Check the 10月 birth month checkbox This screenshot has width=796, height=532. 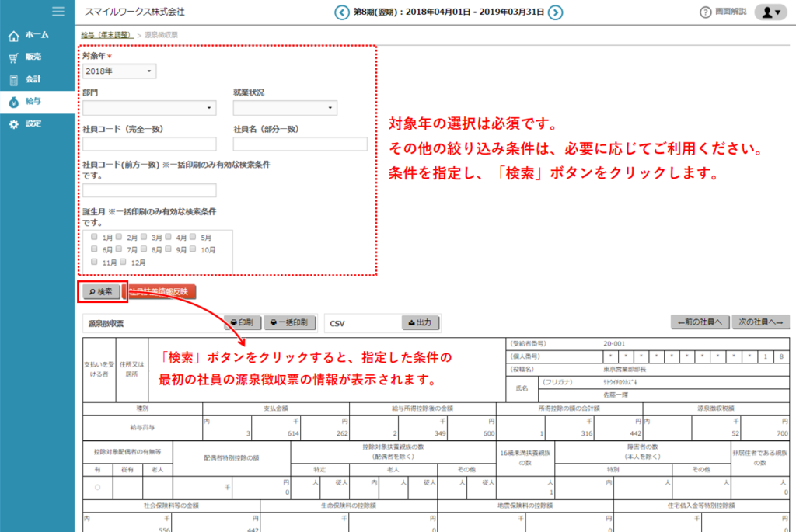[x=193, y=249]
